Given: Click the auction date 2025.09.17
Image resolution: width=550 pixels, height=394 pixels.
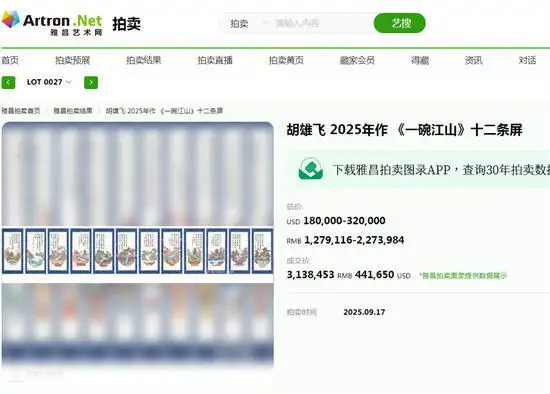Looking at the screenshot, I should 364,312.
